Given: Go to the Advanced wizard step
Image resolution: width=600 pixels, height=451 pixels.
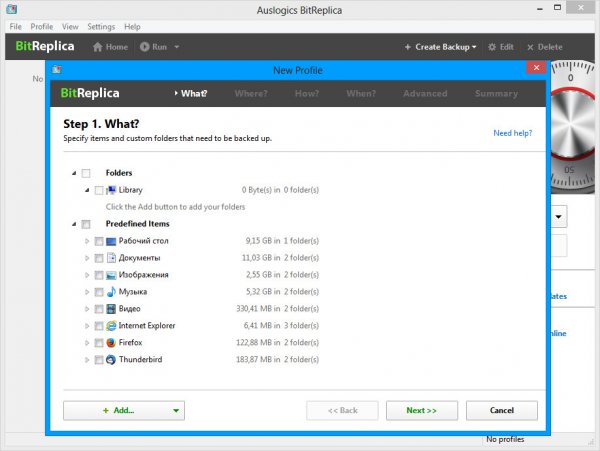Looking at the screenshot, I should tap(425, 93).
